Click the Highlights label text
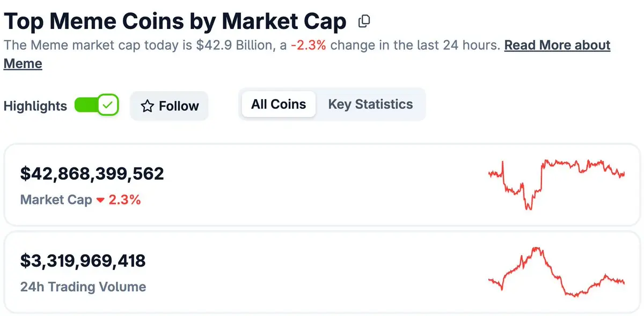 (35, 106)
